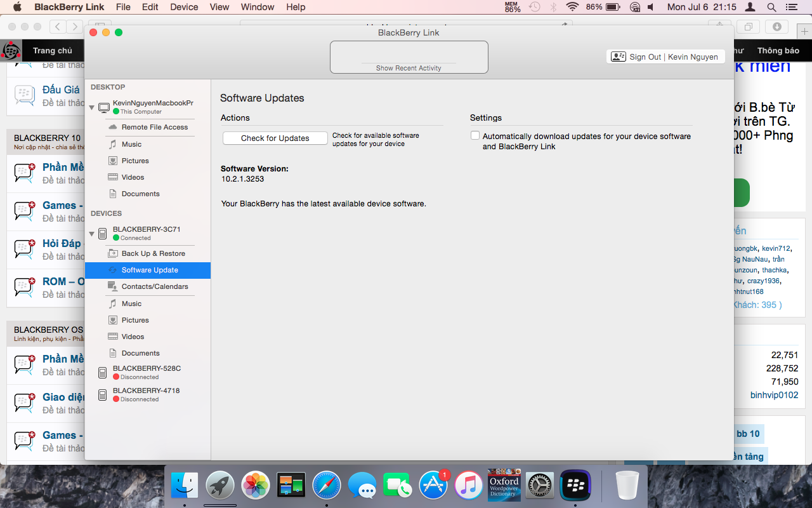
Task: Open the Apple menu
Action: click(x=17, y=7)
